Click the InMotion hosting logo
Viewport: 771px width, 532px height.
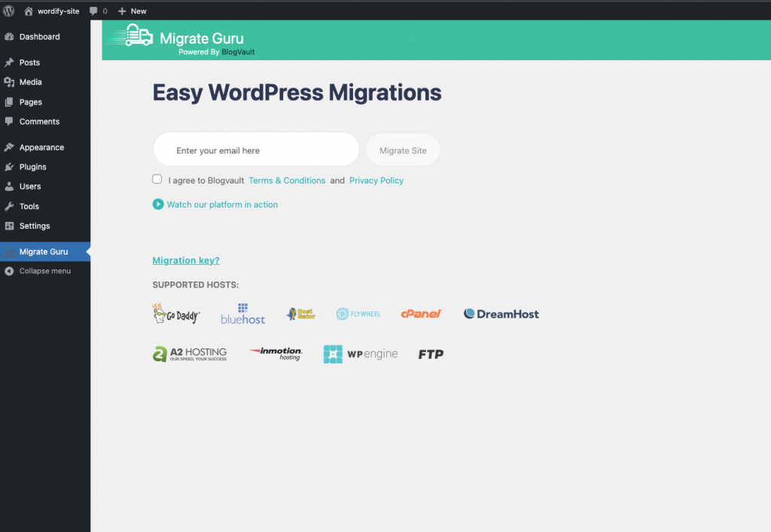[276, 353]
